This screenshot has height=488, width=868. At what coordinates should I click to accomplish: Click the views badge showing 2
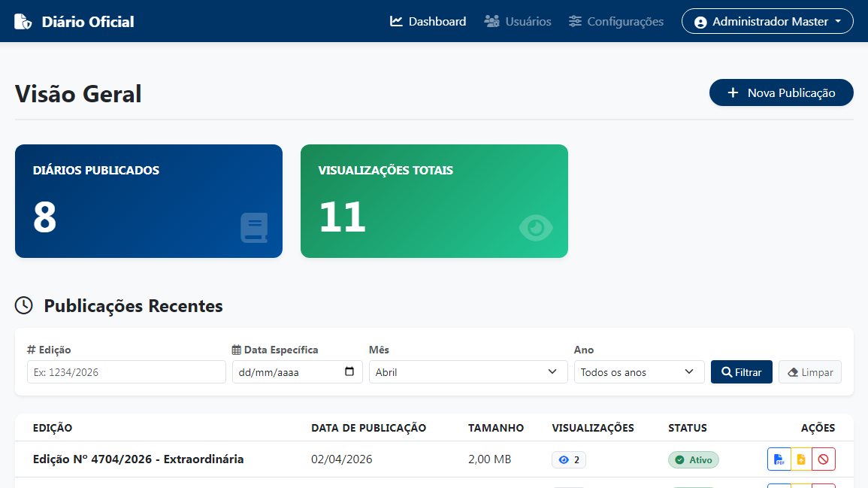point(568,459)
